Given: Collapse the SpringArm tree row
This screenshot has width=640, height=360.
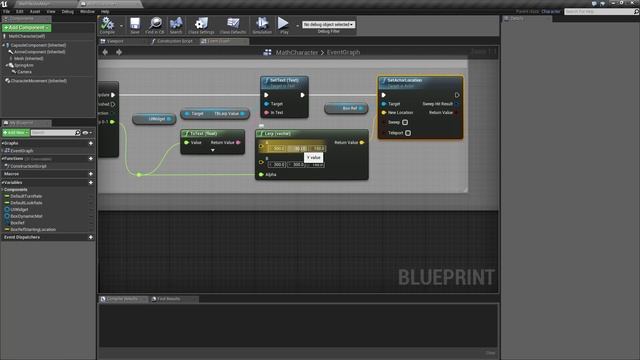Looking at the screenshot, I should tap(6, 65).
